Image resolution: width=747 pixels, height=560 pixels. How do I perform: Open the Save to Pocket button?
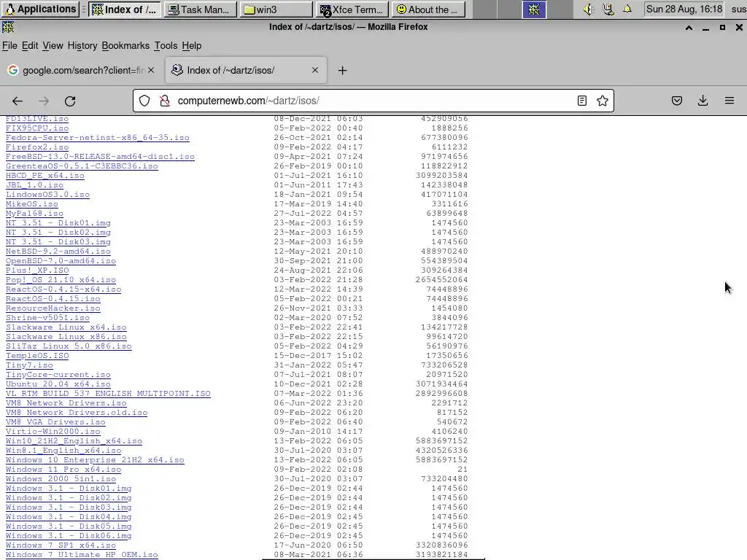point(677,101)
